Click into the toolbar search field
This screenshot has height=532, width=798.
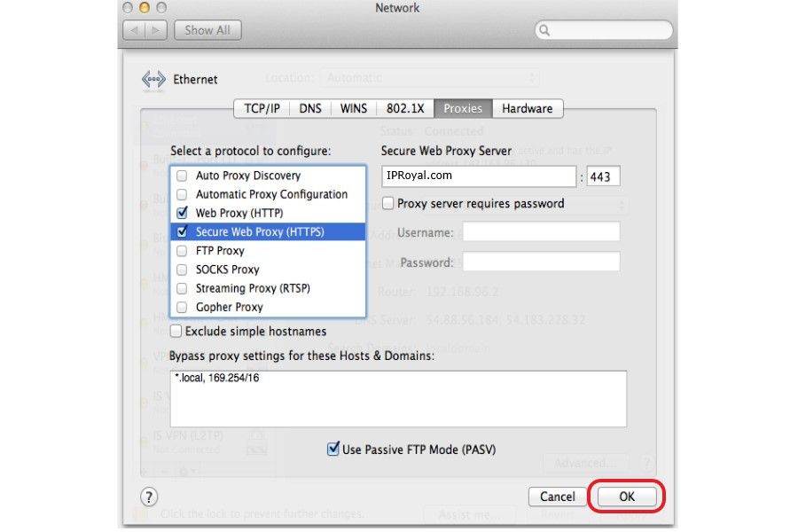pos(604,30)
